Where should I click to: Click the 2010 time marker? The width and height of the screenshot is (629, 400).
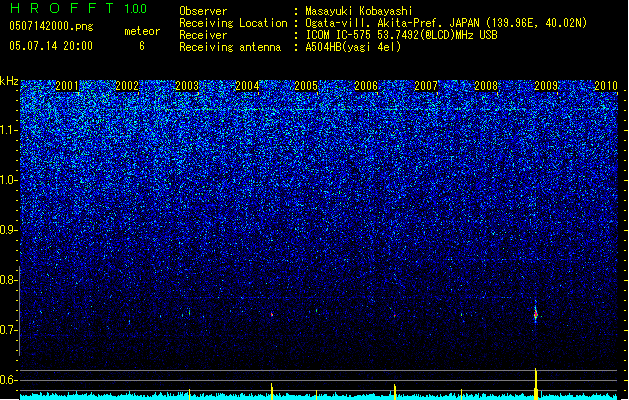(606, 86)
